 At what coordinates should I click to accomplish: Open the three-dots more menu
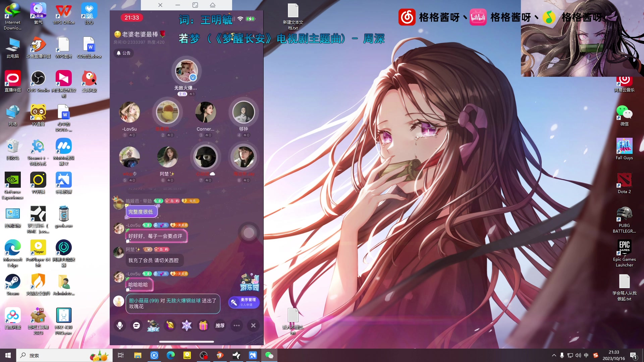tap(237, 325)
